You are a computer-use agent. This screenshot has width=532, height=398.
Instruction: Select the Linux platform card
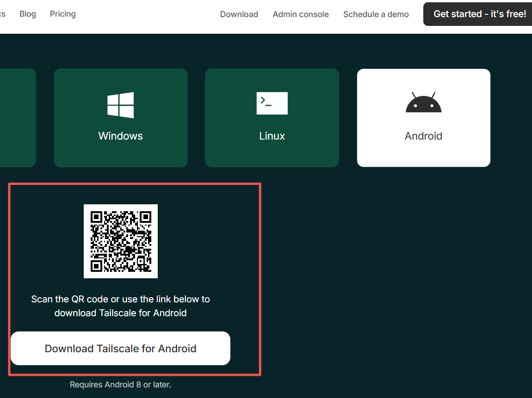272,117
